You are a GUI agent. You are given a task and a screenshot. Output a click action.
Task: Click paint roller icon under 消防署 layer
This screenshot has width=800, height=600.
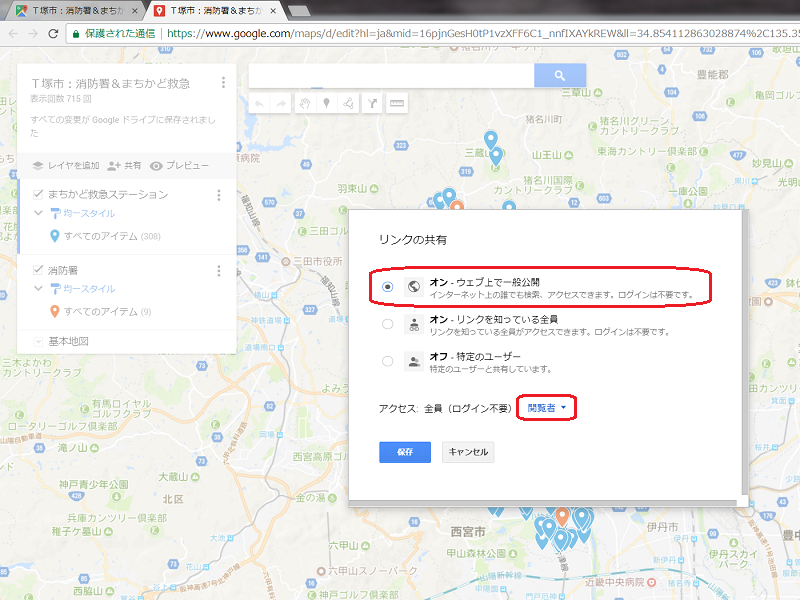point(55,289)
